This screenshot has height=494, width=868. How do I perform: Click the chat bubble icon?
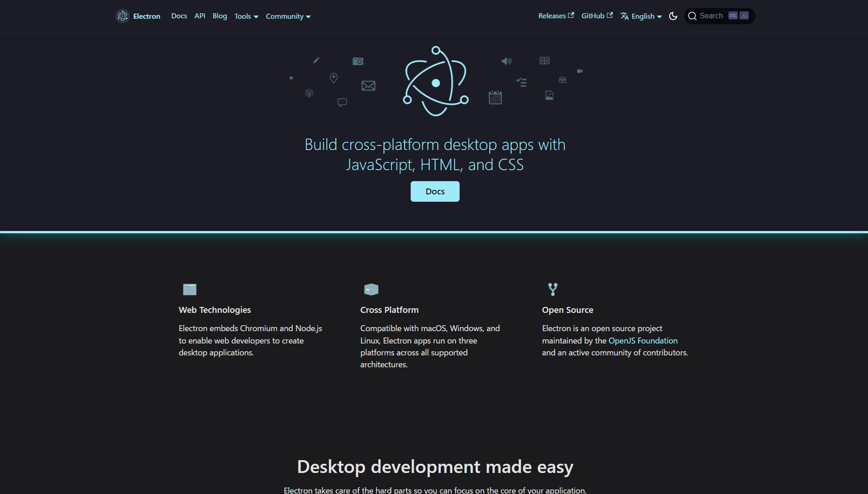pos(342,102)
